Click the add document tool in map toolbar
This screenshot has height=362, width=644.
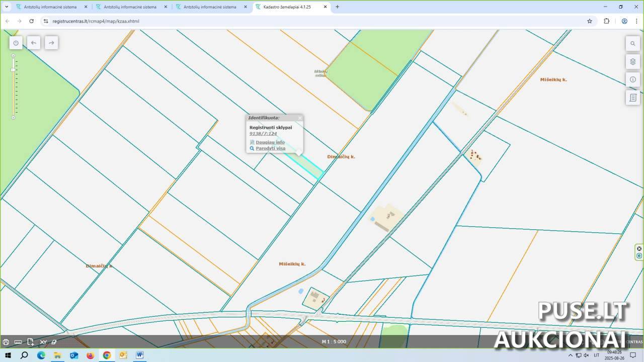pos(31,342)
